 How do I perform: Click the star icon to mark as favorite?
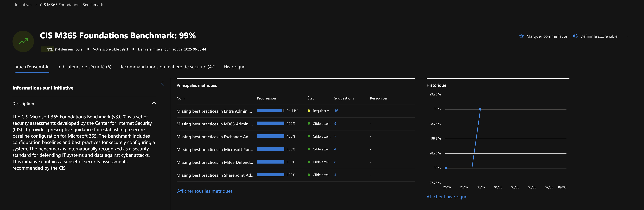click(x=522, y=36)
